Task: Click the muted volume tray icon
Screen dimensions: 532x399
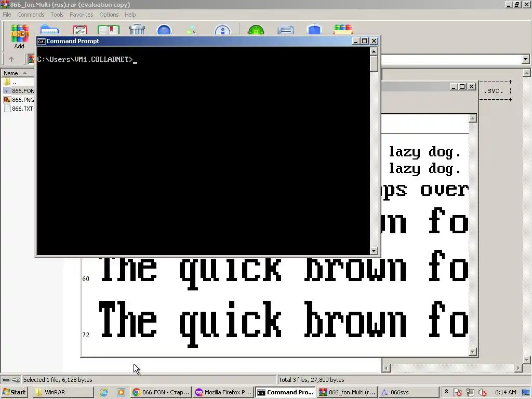Action: (482, 393)
